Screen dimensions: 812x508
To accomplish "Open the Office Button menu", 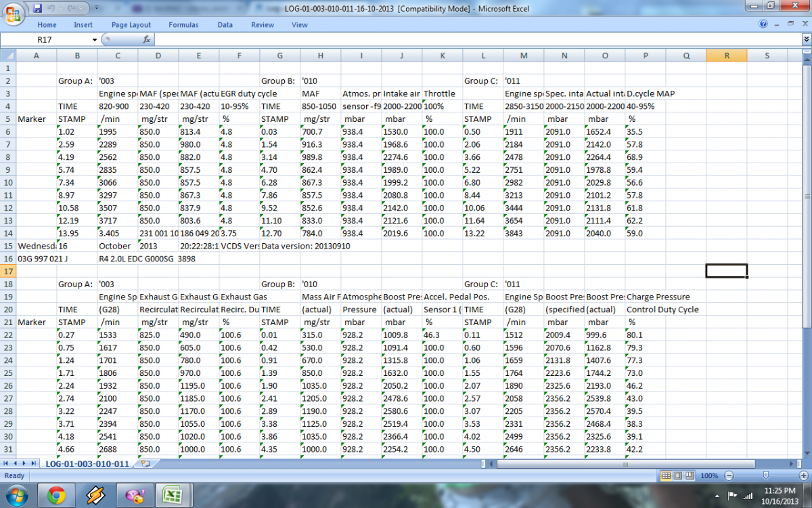I will coord(15,14).
